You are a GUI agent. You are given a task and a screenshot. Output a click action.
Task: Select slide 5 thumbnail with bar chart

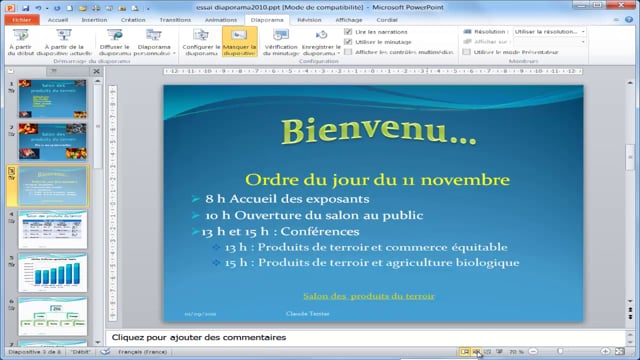[53, 272]
